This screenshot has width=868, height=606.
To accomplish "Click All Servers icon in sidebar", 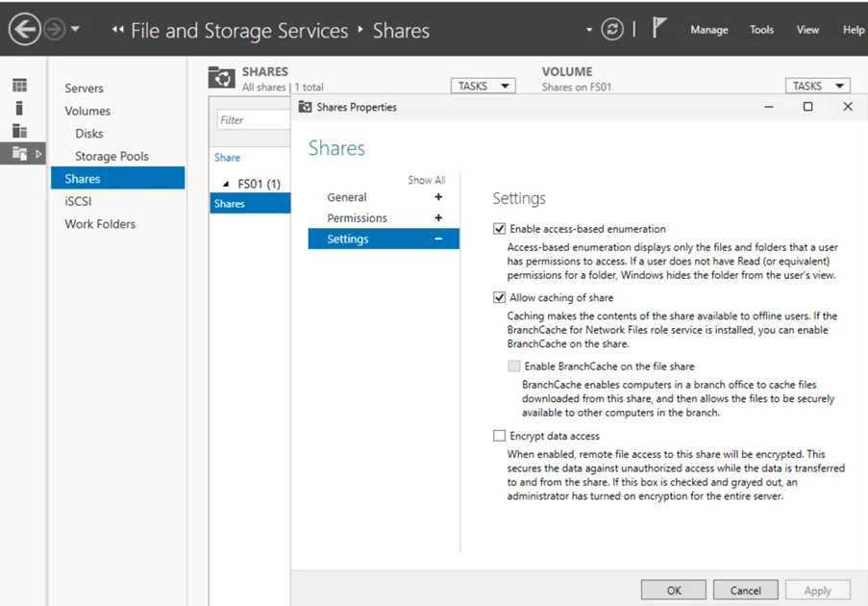I will pyautogui.click(x=19, y=131).
